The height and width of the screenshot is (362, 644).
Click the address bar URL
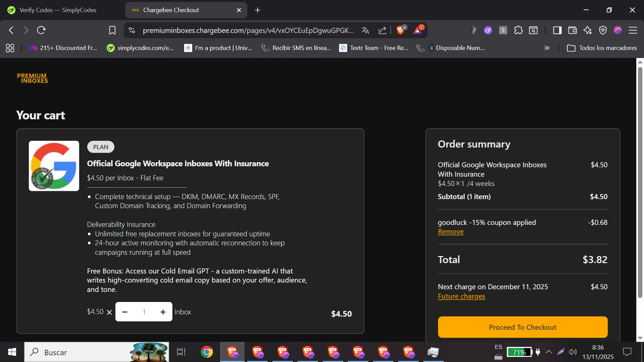pyautogui.click(x=248, y=30)
